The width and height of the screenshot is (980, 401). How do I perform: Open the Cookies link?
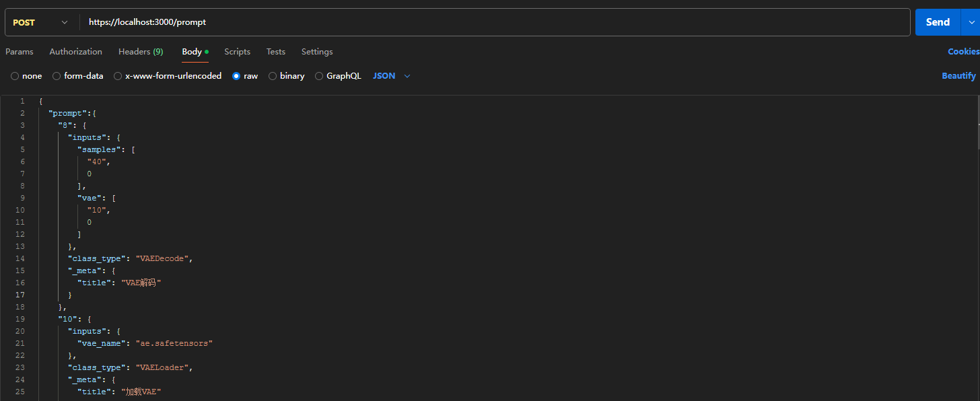pos(963,52)
